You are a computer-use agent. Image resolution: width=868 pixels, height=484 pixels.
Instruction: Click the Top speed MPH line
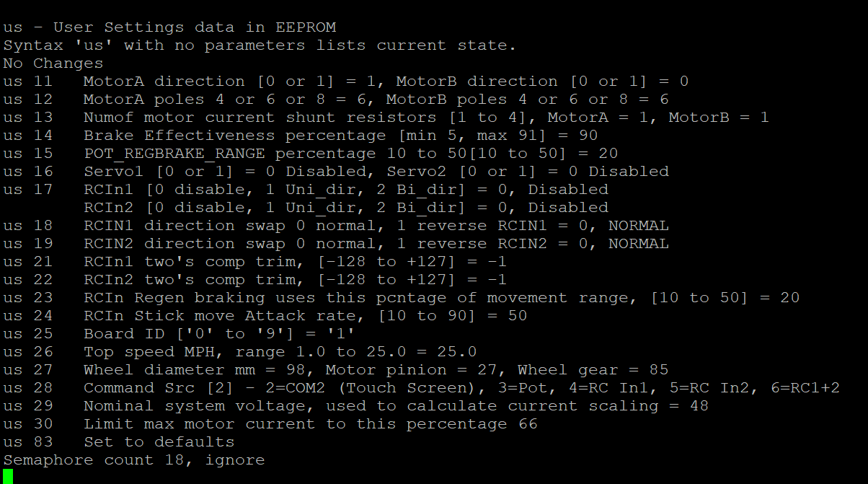pos(240,352)
